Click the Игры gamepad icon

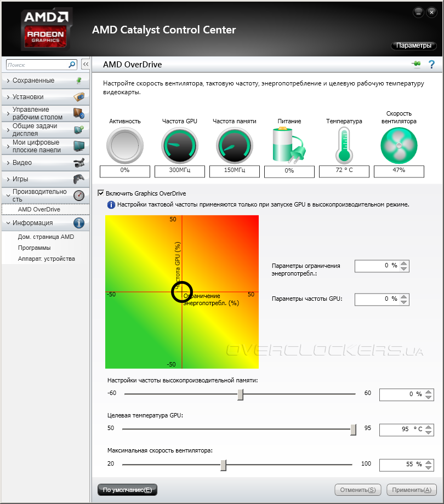click(x=79, y=179)
